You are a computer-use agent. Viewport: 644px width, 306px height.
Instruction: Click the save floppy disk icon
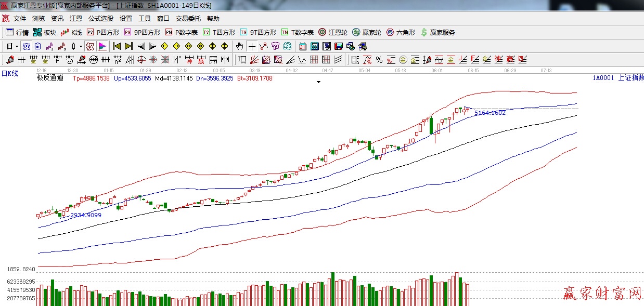click(338, 46)
